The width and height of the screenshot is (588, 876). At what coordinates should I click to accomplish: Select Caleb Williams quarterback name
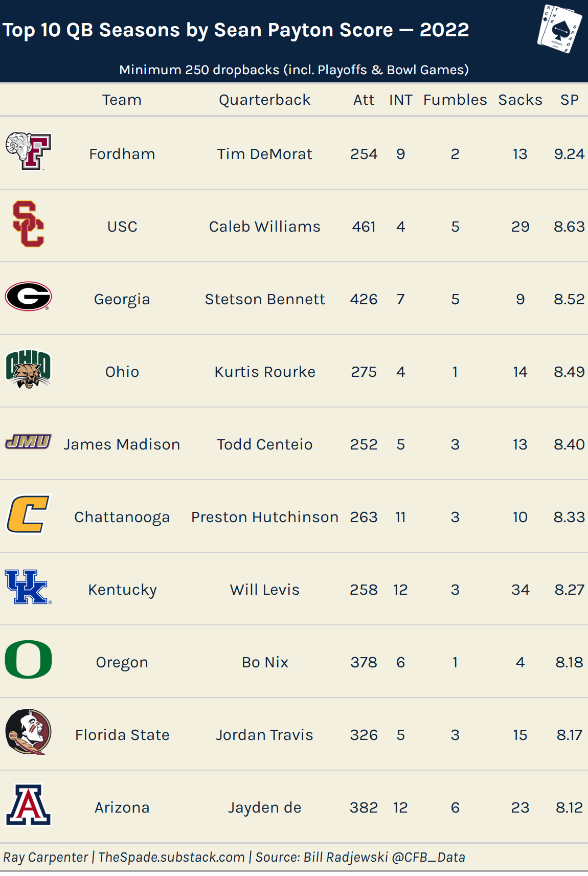[x=264, y=227]
